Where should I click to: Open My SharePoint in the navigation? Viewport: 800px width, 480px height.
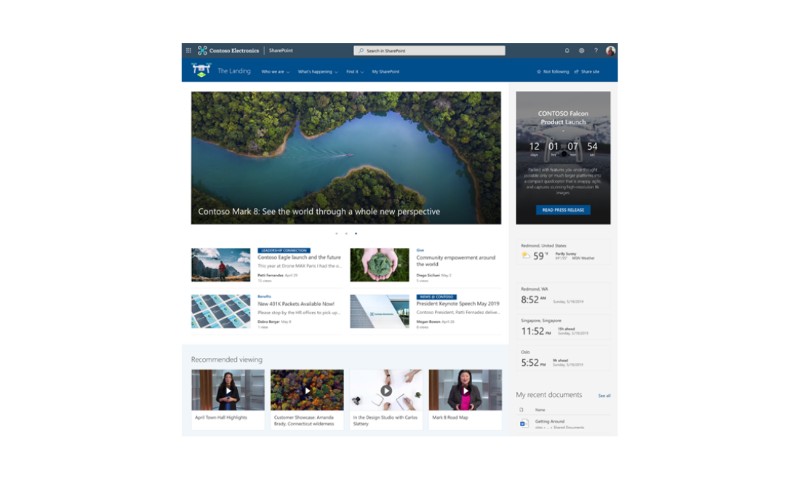click(x=386, y=72)
